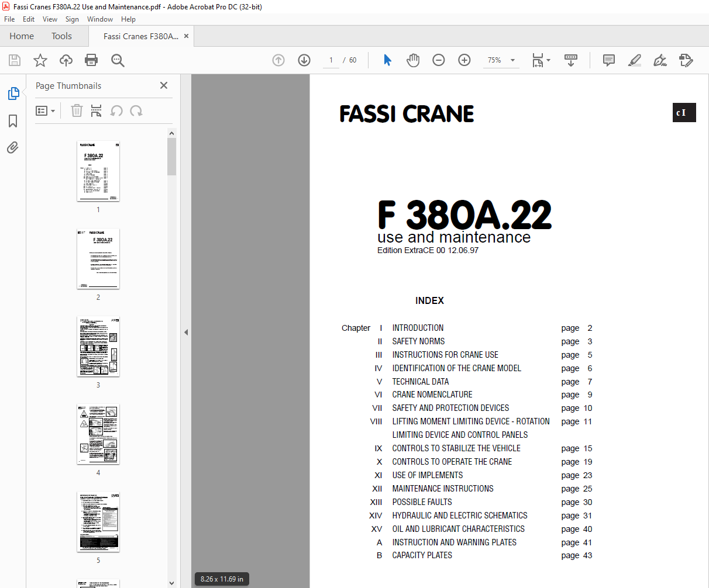Open the Sign document pen tool
Image resolution: width=709 pixels, height=588 pixels.
pos(660,60)
